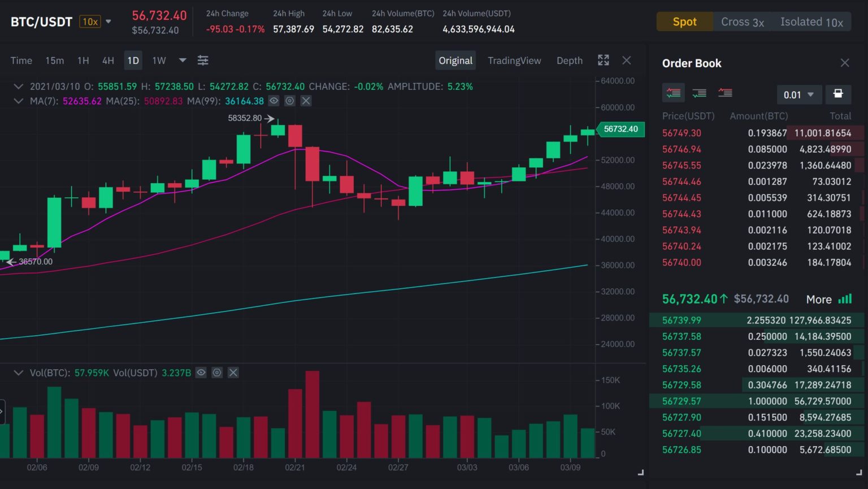Switch to the TradingView chart tab
Screen dimensions: 868x489
tap(514, 60)
